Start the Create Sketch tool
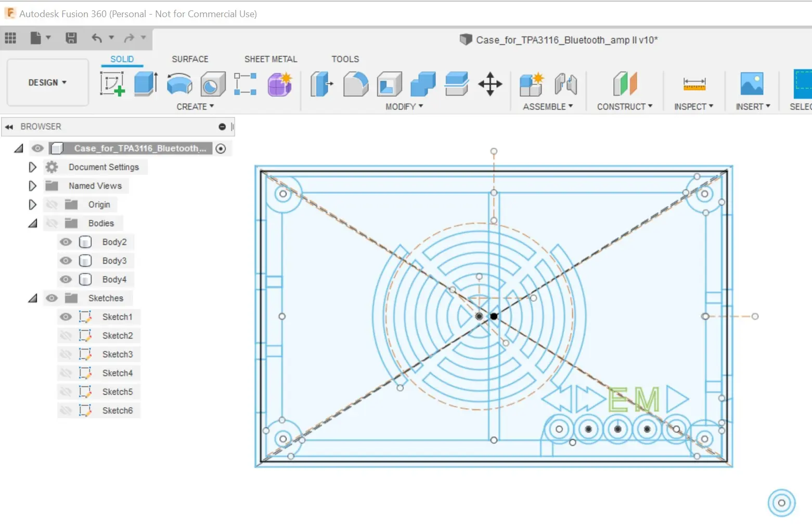Image resolution: width=812 pixels, height=531 pixels. 112,84
